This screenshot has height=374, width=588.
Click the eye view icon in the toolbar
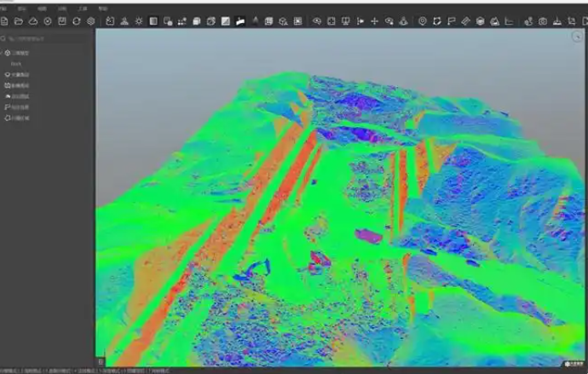(317, 21)
